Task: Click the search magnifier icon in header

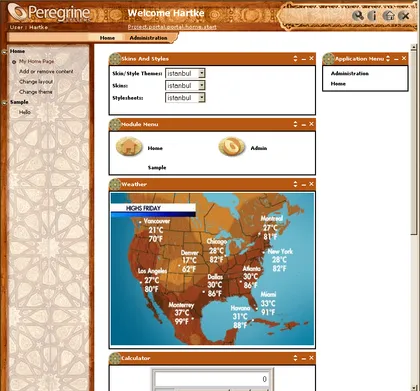Action: pos(358,16)
